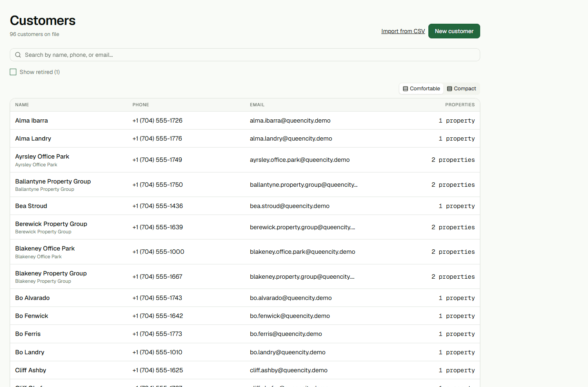Click the search magnifier icon
This screenshot has height=387, width=588.
[18, 55]
